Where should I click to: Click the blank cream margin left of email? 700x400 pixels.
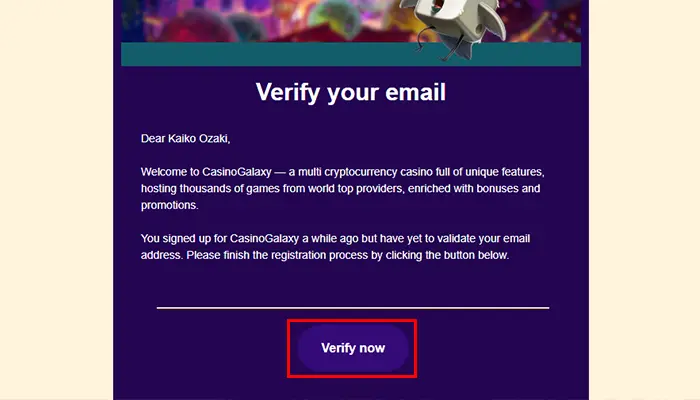point(56,200)
